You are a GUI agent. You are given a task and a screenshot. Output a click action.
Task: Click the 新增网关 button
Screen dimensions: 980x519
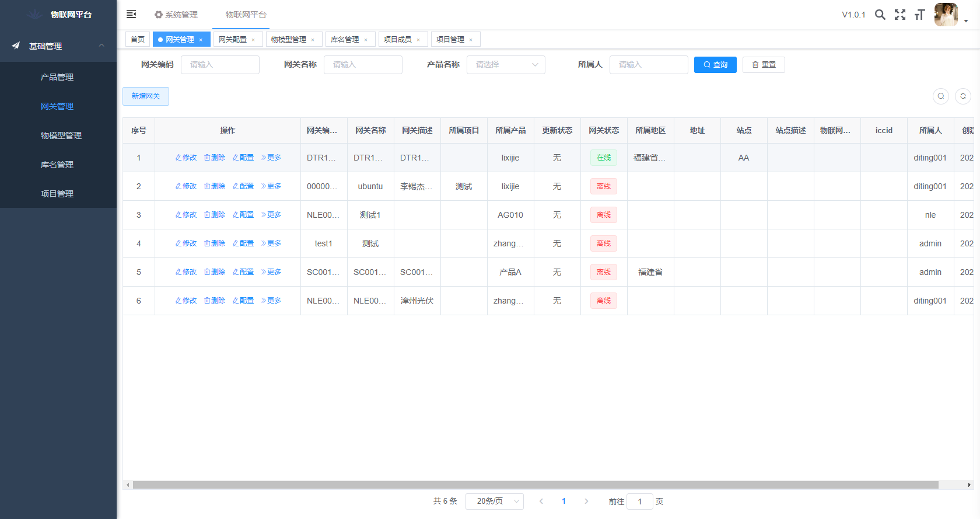tap(146, 96)
